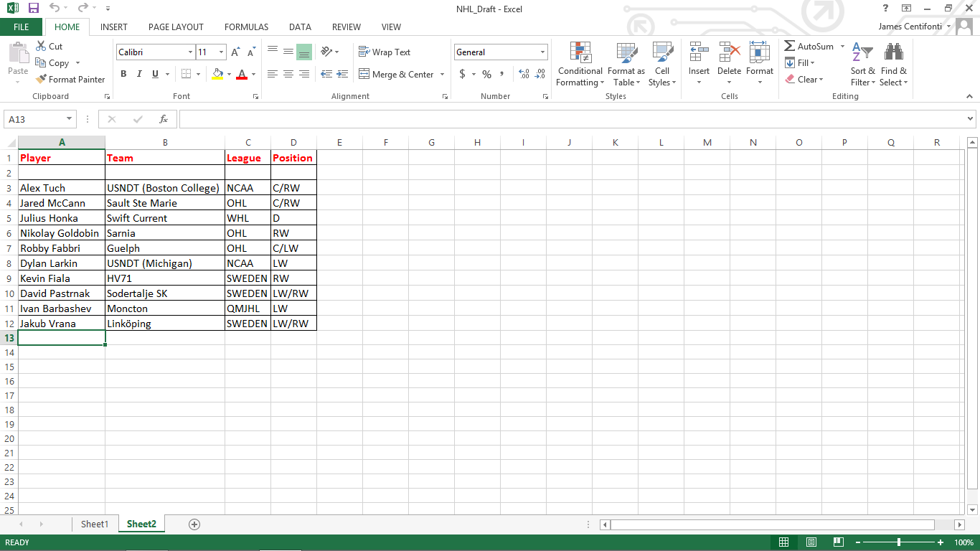980x551 pixels.
Task: Click into the formula bar input
Action: pyautogui.click(x=571, y=119)
